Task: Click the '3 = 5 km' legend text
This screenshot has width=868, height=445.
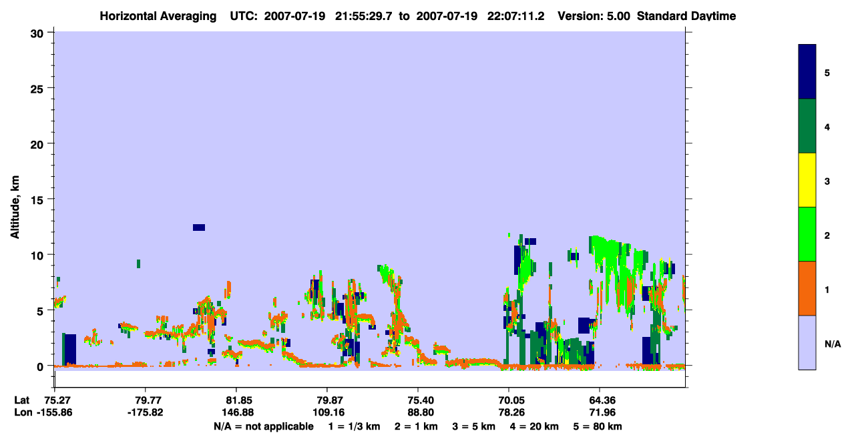Action: [x=473, y=426]
